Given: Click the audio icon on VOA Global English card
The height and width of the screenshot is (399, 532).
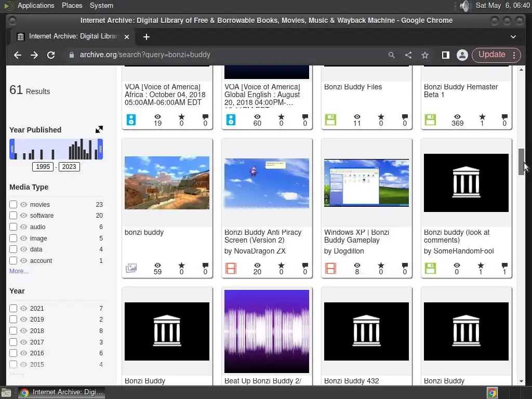Looking at the screenshot, I should 231,120.
